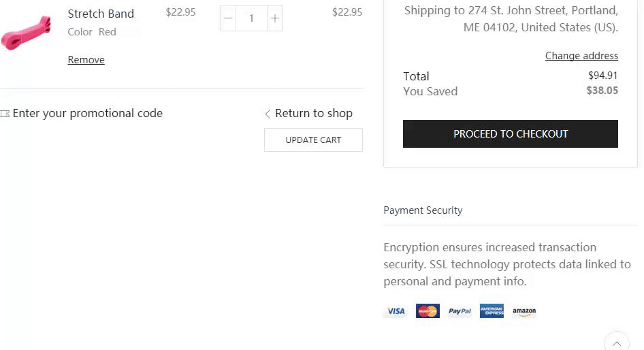Click the American Express payment icon
Viewport: 644px width, 350px height.
click(x=492, y=311)
